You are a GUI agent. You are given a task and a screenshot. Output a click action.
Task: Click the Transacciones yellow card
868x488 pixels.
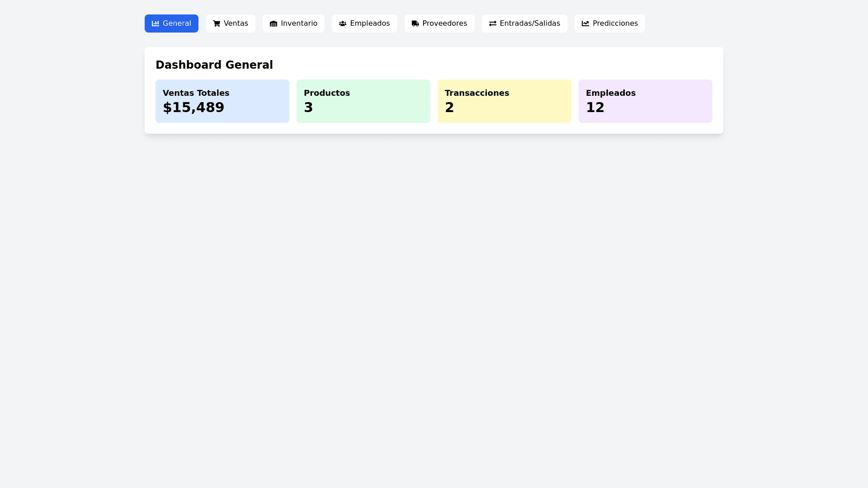[x=504, y=101]
